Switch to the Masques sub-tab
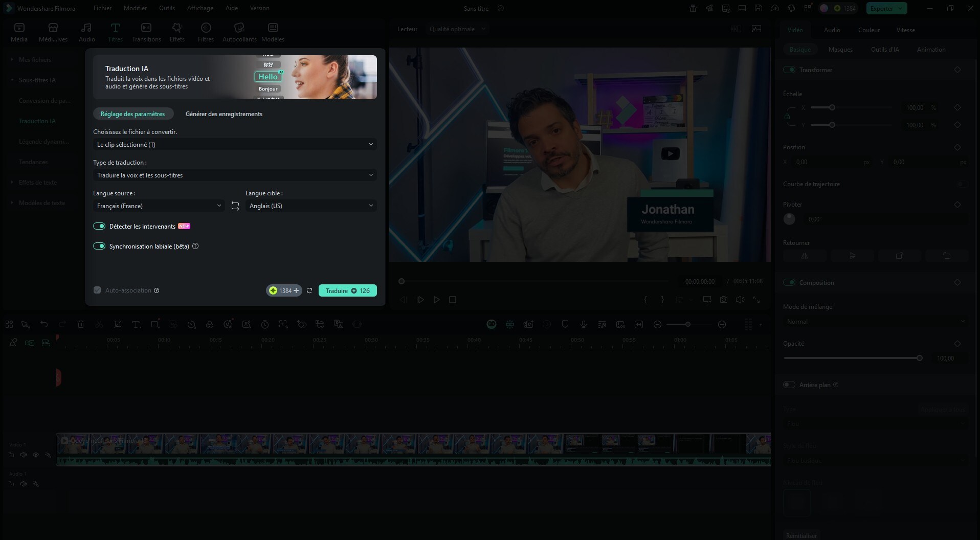 840,50
